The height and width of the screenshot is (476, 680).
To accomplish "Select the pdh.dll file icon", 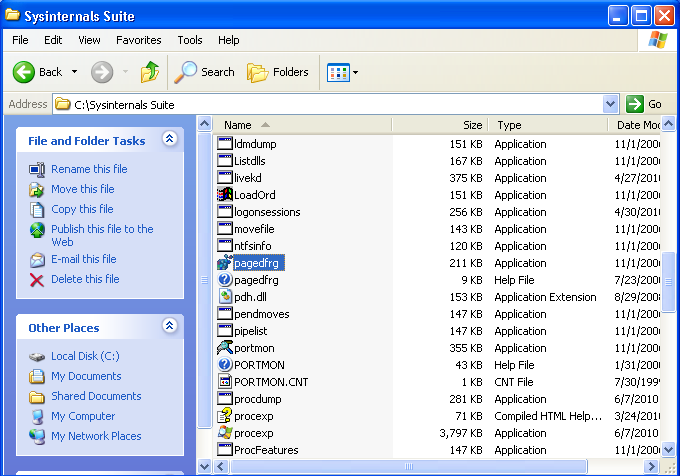I will point(225,297).
